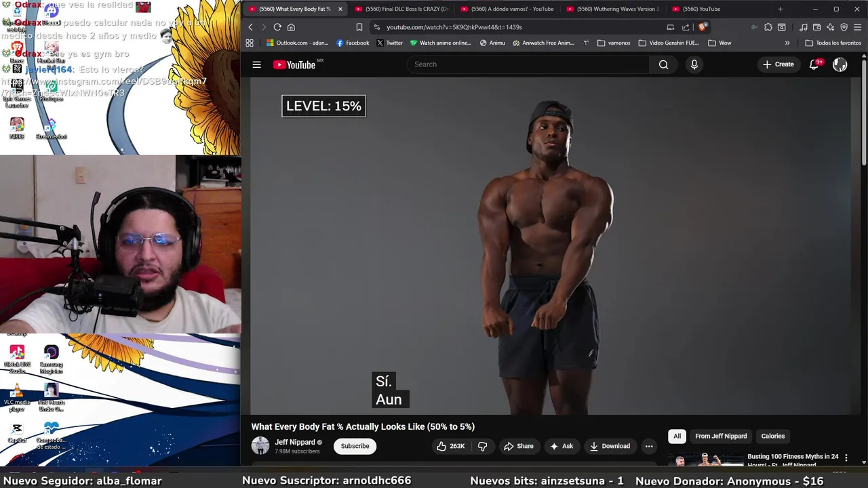Click the video player showing LEVEL 15%
The image size is (868, 488).
(551, 246)
